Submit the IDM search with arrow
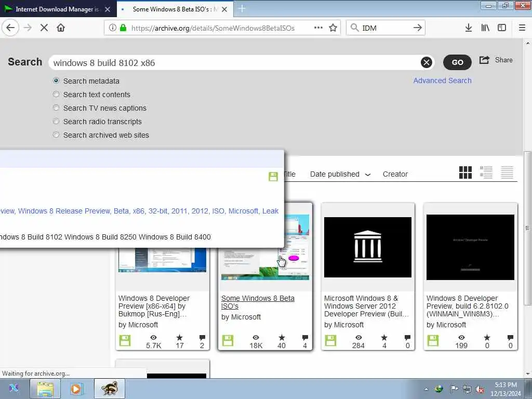This screenshot has width=532, height=399. click(x=418, y=28)
